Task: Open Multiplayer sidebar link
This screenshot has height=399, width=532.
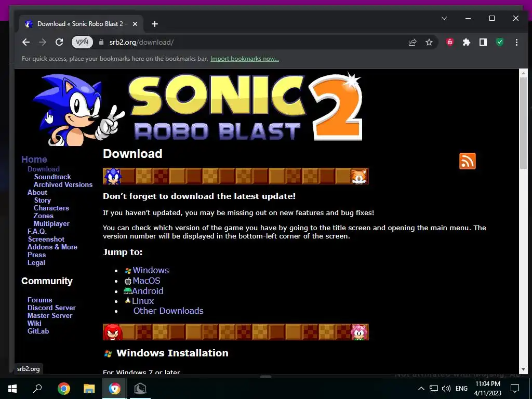Action: pyautogui.click(x=51, y=223)
